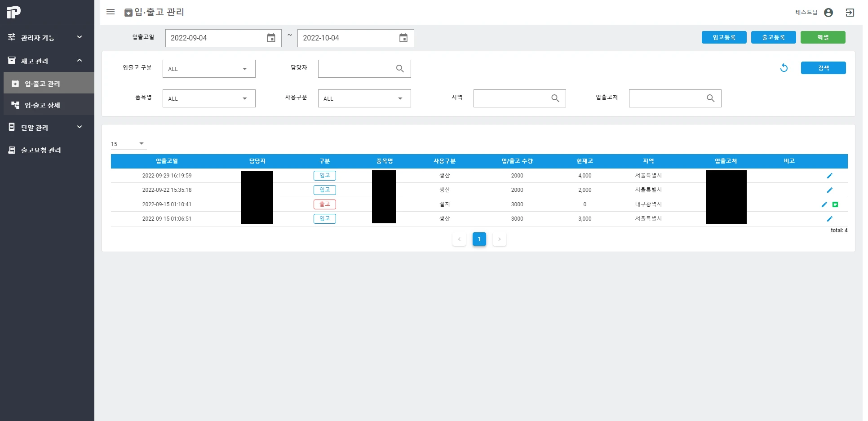The image size is (868, 421).
Task: Click the logout icon in top right
Action: [x=850, y=13]
